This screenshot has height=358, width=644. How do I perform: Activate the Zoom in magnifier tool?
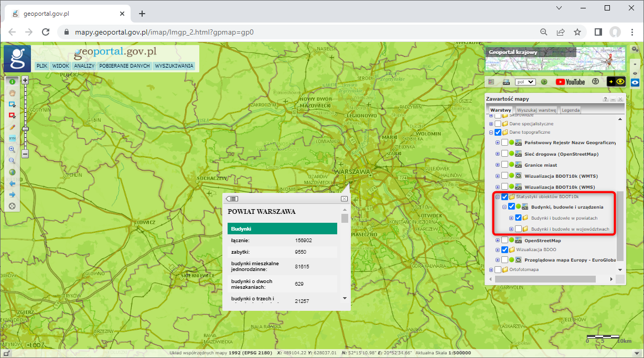[12, 149]
